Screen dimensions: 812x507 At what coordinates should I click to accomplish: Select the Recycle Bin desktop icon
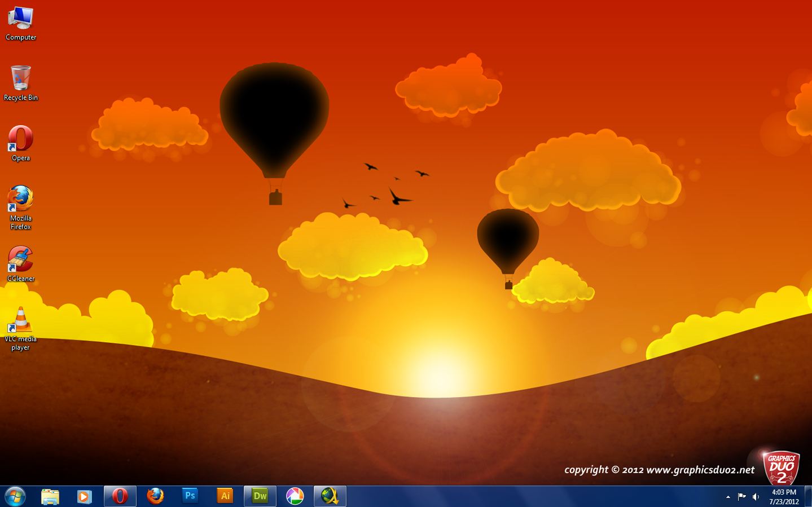coord(21,83)
